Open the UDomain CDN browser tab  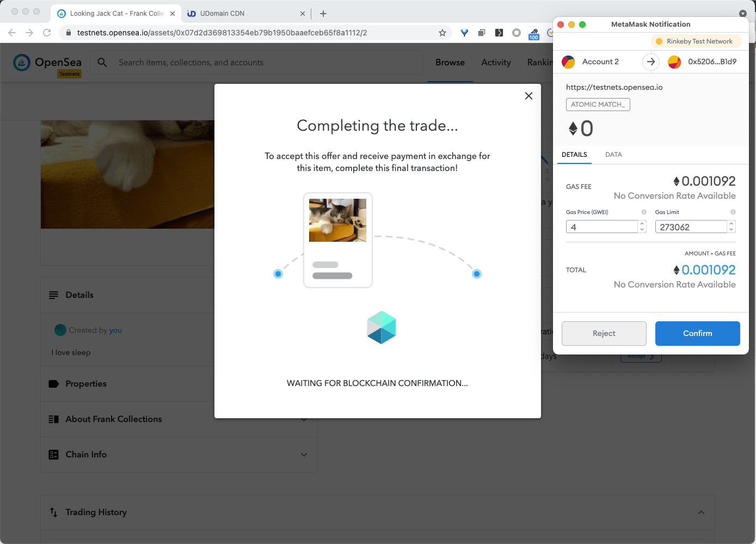222,14
